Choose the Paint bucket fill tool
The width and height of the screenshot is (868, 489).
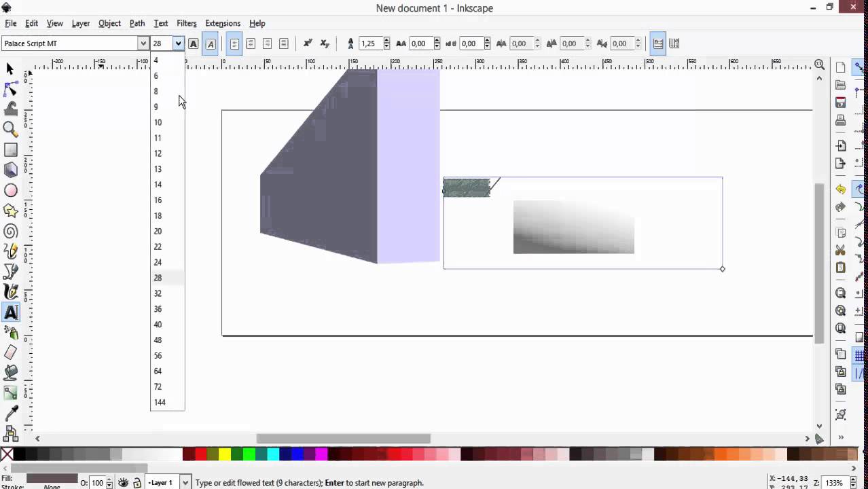point(10,372)
